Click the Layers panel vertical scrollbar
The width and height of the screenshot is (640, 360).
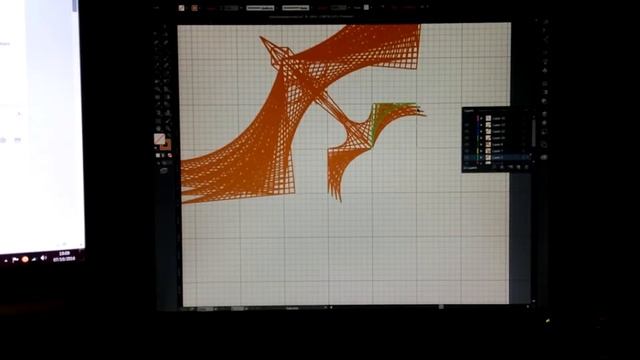click(533, 133)
